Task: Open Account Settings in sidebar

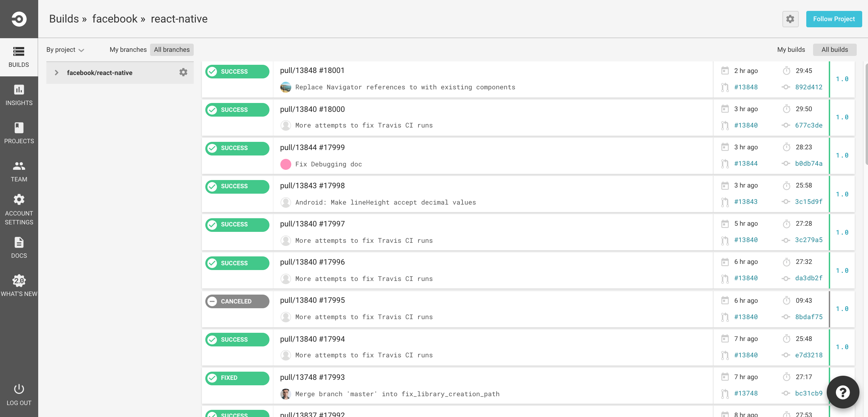Action: click(x=19, y=210)
